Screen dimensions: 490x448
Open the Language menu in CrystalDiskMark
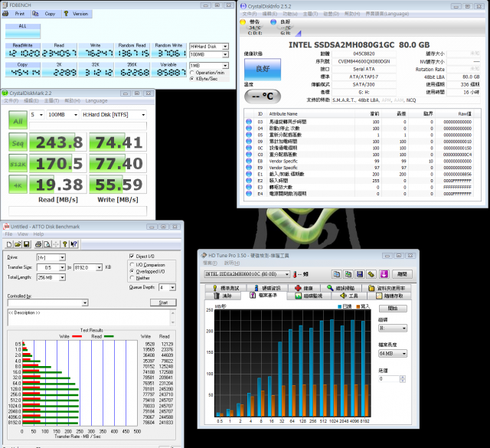[x=96, y=100]
